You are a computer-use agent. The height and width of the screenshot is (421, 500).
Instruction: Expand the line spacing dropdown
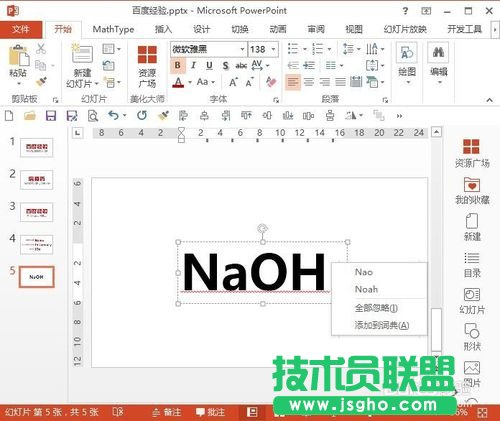(359, 49)
